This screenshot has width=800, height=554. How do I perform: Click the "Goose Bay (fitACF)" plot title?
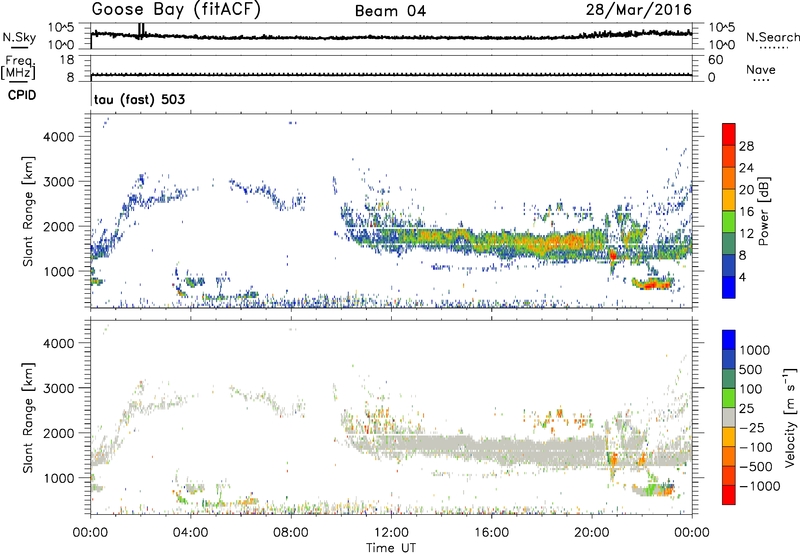pyautogui.click(x=176, y=10)
